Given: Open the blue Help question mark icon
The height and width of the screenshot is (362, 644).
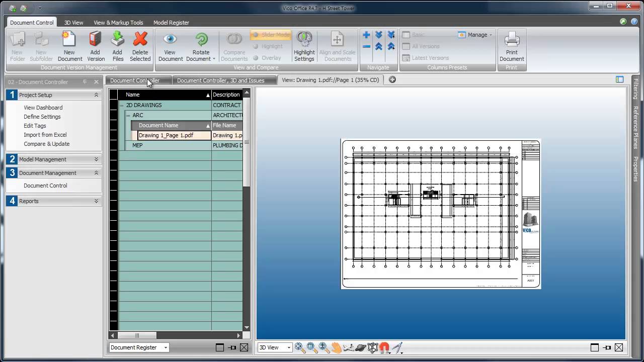Looking at the screenshot, I should [635, 22].
